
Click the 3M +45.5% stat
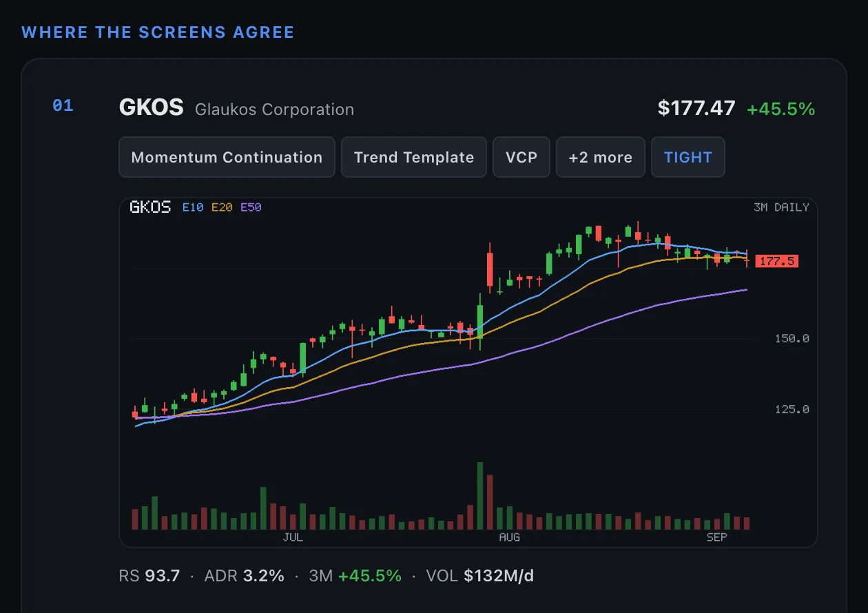[x=355, y=576]
